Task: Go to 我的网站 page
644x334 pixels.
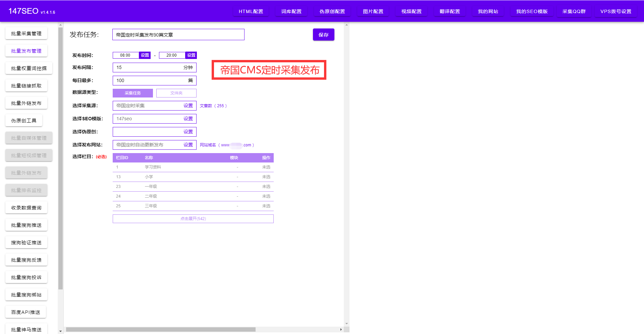Action: point(488,11)
